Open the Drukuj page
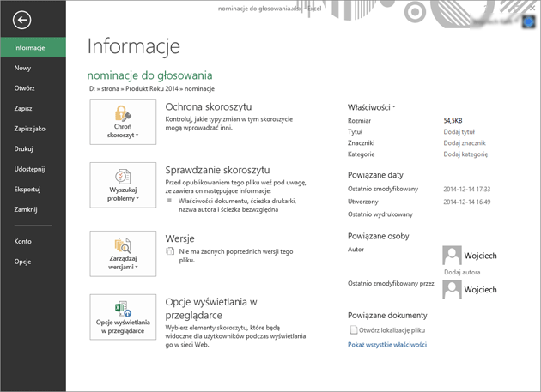 coord(33,149)
